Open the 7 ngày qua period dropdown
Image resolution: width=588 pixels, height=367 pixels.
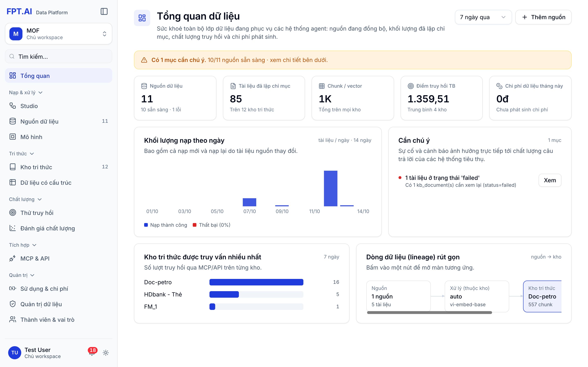point(483,17)
